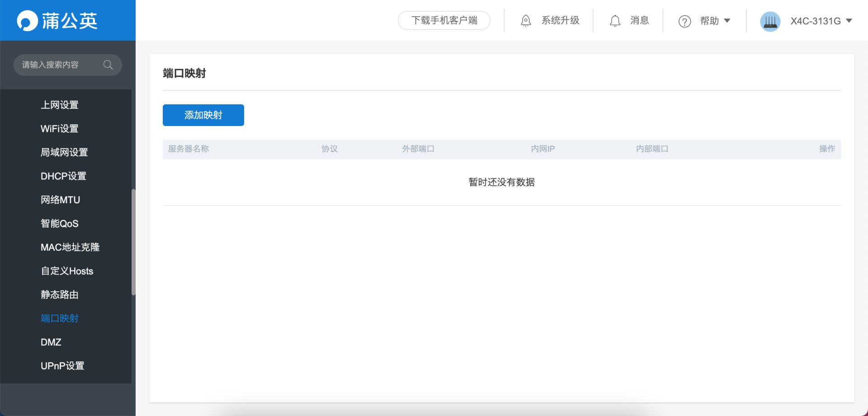Viewport: 868px width, 416px height.
Task: Click the sidebar vertical scrollbar
Action: pos(133,242)
